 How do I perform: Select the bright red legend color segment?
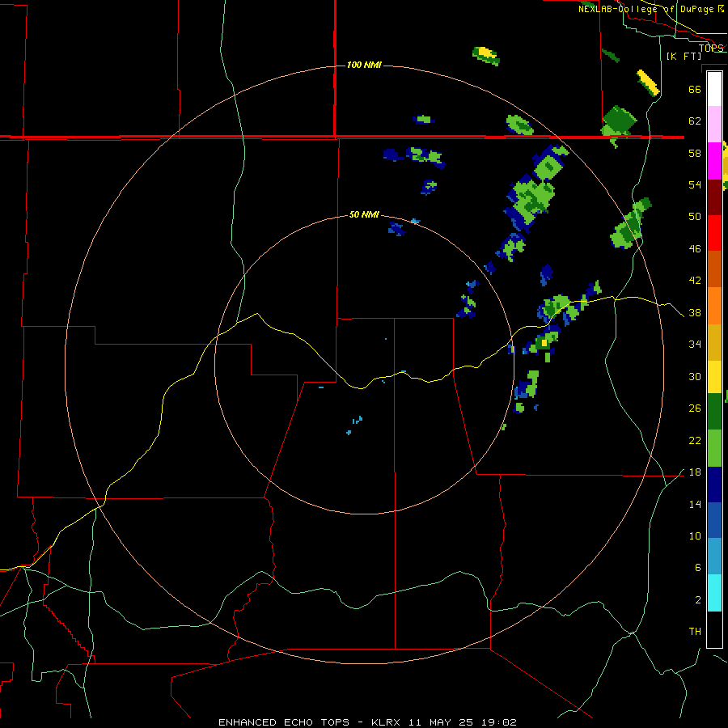[714, 233]
